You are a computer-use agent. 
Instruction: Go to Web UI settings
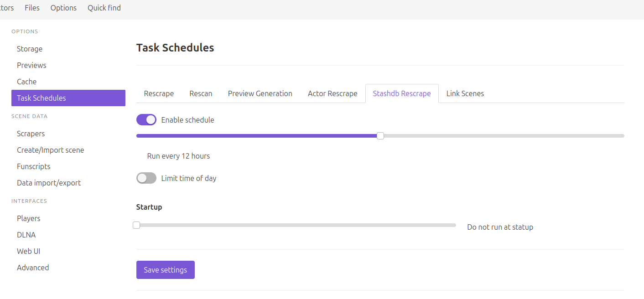coord(68,251)
